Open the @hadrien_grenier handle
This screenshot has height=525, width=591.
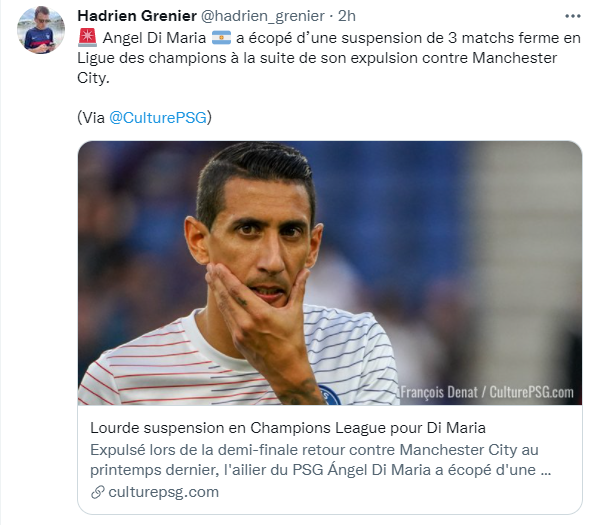point(262,16)
